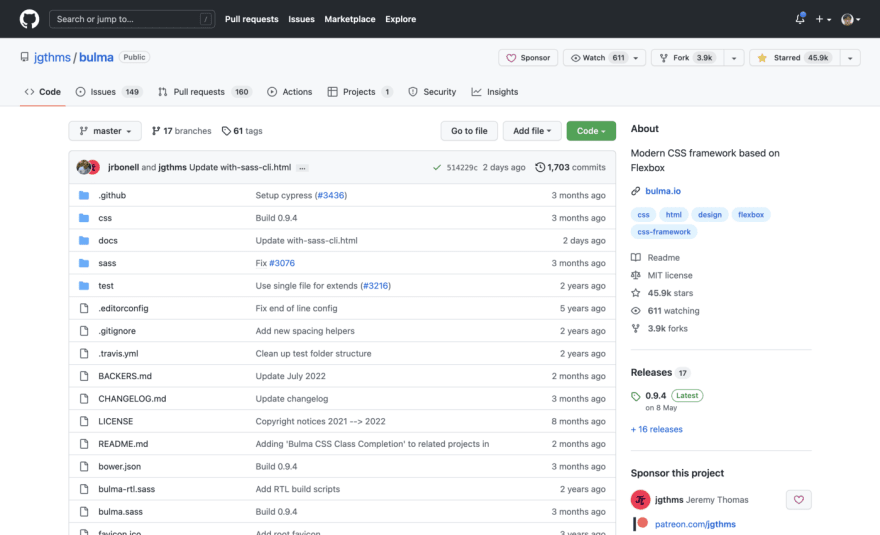Open the README.md file
This screenshot has width=880, height=535.
point(123,443)
